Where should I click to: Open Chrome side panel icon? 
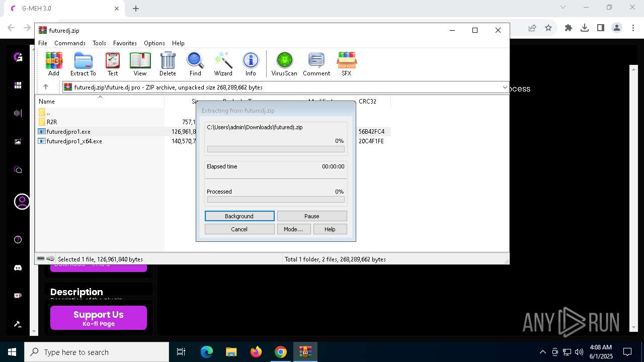601,28
